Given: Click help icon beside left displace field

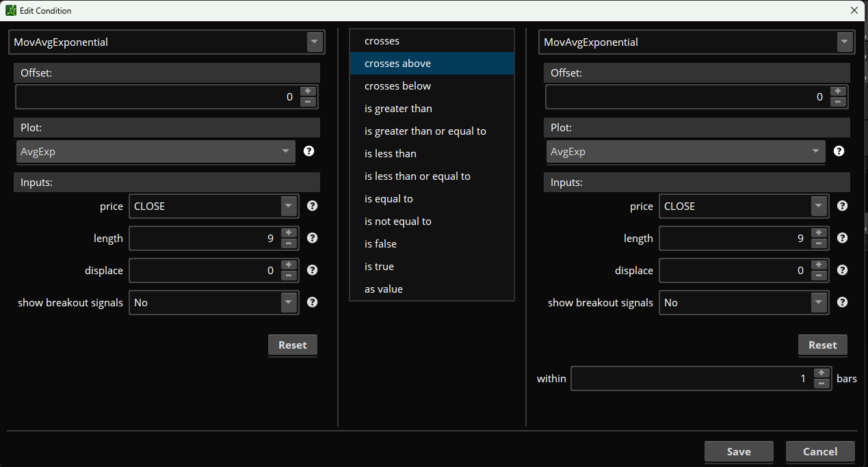Looking at the screenshot, I should [x=313, y=270].
